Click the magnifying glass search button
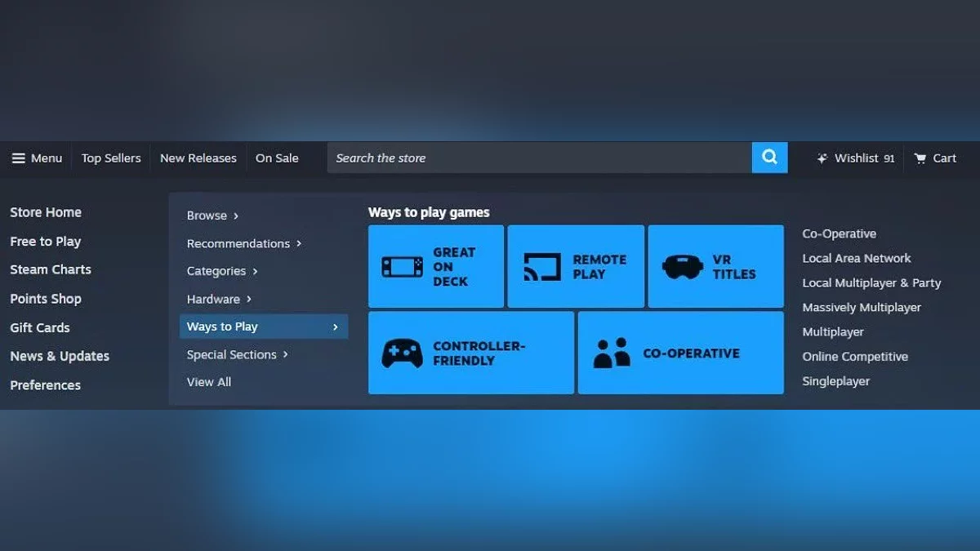 pos(769,158)
